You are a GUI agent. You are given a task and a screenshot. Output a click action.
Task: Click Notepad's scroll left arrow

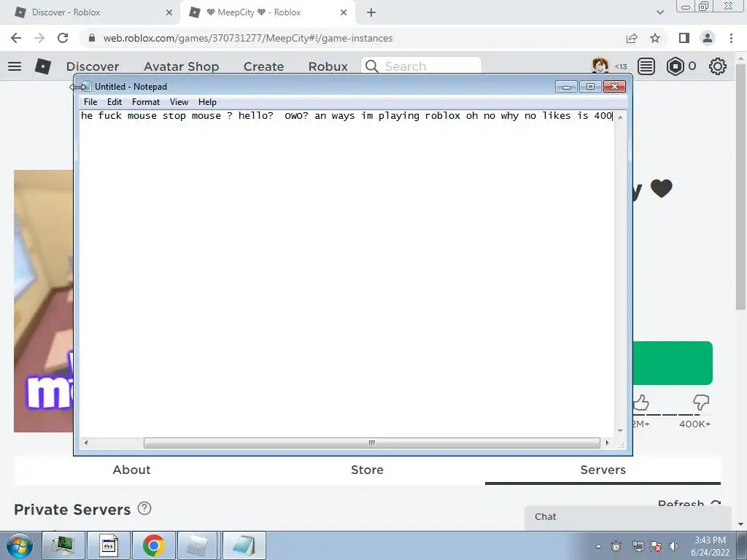[x=86, y=443]
